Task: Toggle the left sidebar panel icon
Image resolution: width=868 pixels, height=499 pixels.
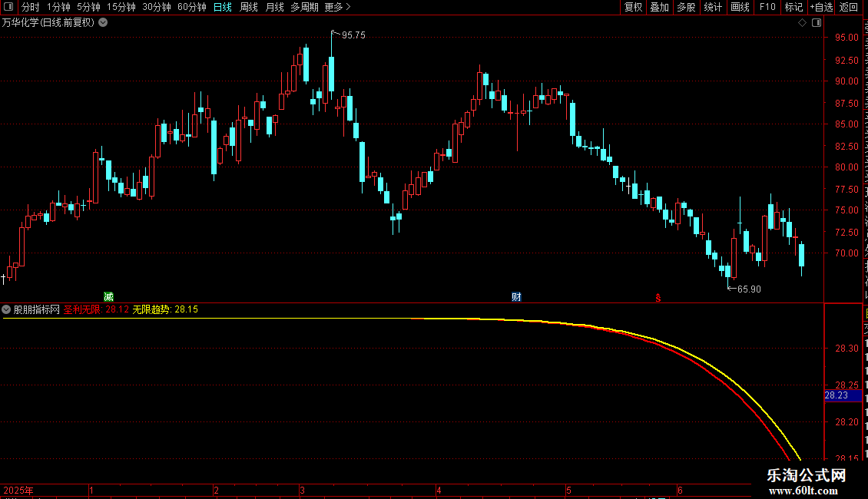Action: pos(8,7)
